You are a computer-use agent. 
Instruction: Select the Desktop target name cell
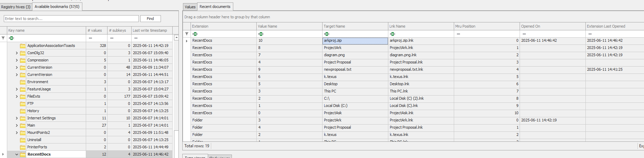[355, 84]
